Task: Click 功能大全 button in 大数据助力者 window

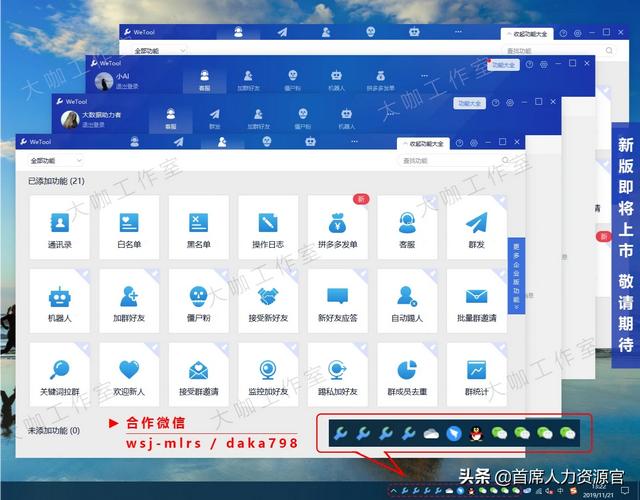Action: coord(469,103)
